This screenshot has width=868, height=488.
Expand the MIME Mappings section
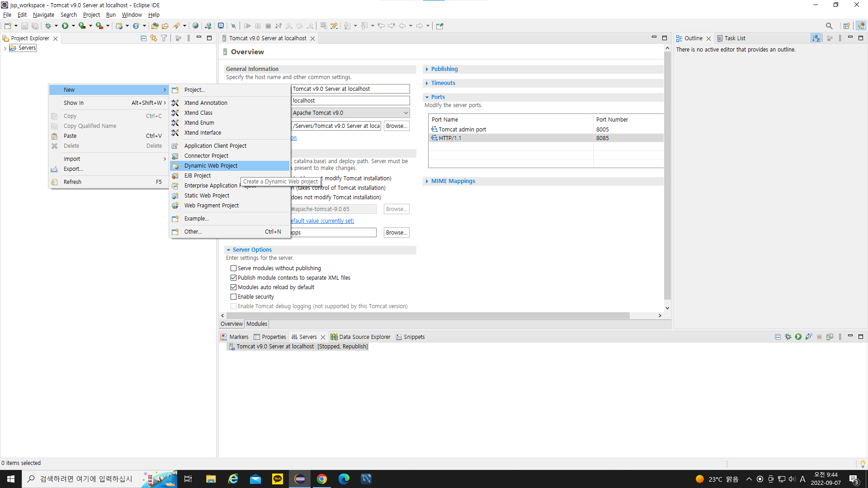click(453, 181)
